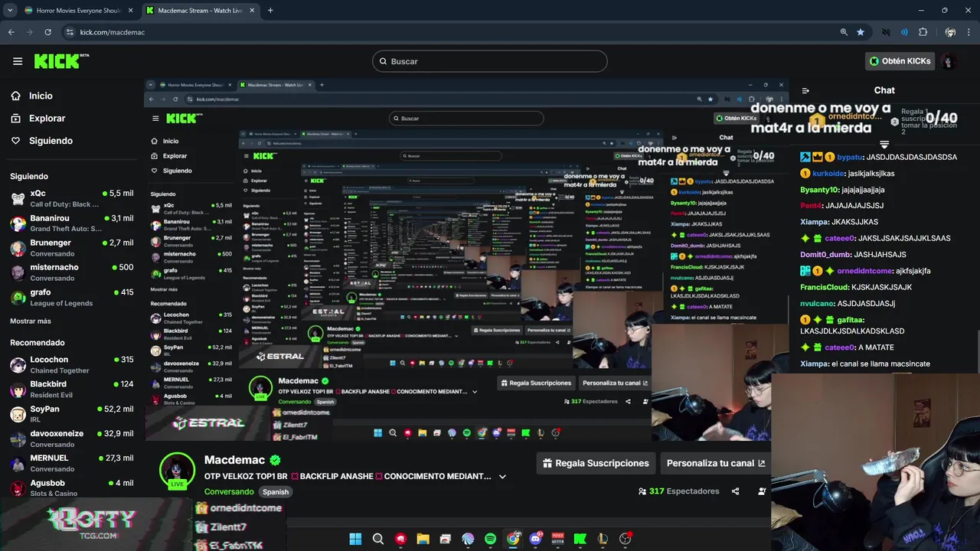
Task: Click the Obtén KICKs button
Action: 900,61
